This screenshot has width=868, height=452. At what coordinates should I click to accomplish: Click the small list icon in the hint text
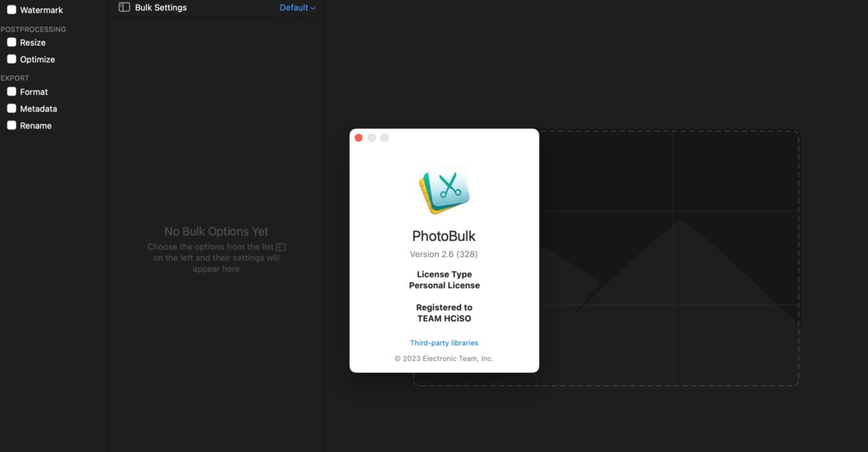point(281,247)
